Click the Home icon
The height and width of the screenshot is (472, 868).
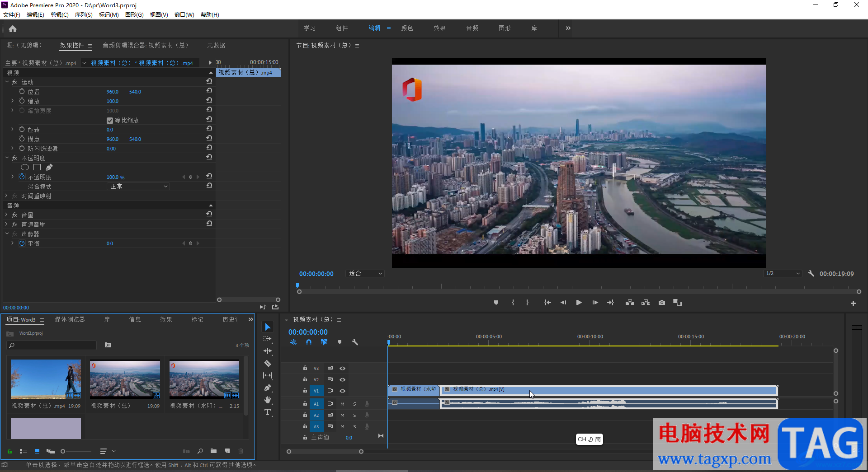pos(13,29)
